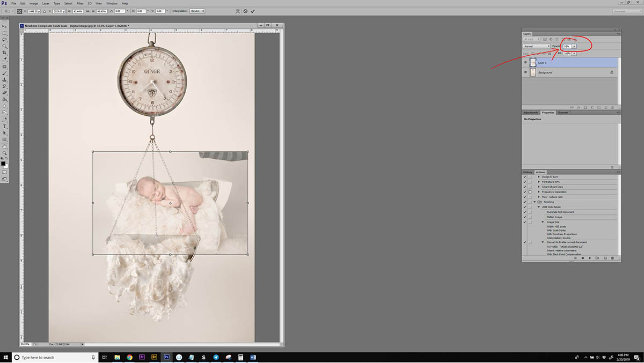Switch to the History tab

529,172
